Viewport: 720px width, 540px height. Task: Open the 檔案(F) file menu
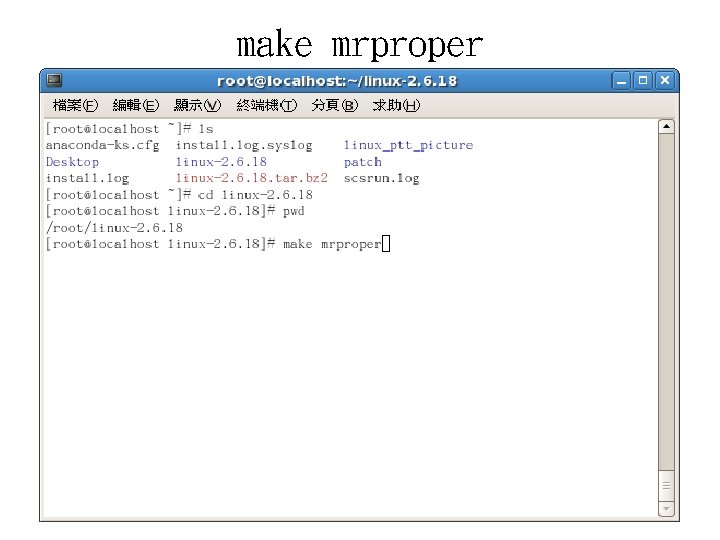pos(75,105)
